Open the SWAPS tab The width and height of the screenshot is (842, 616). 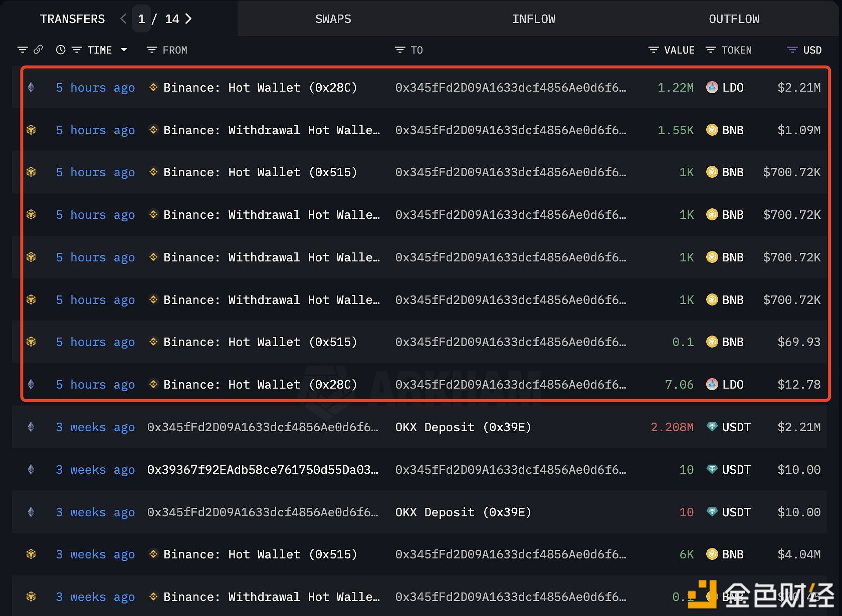333,19
